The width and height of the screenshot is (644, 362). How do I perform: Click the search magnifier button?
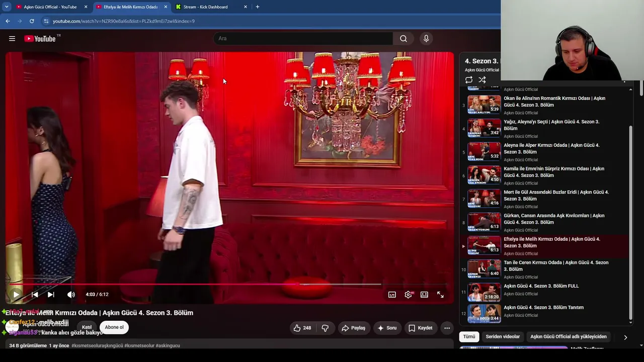(404, 39)
